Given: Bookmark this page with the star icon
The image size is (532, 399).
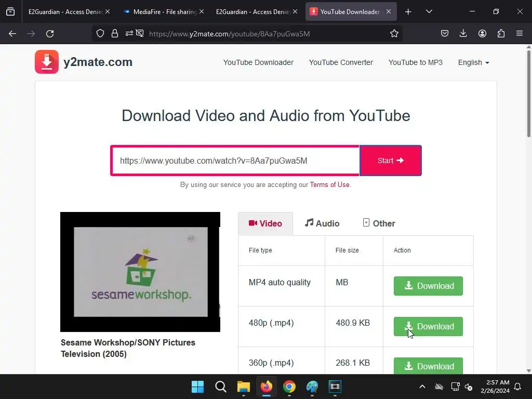Looking at the screenshot, I should (394, 34).
